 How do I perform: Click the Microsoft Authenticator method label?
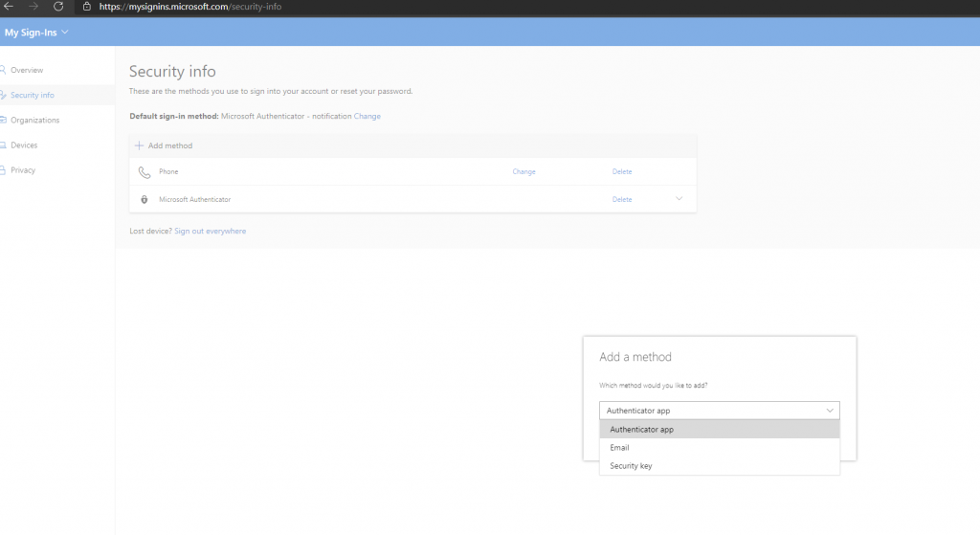tap(195, 199)
